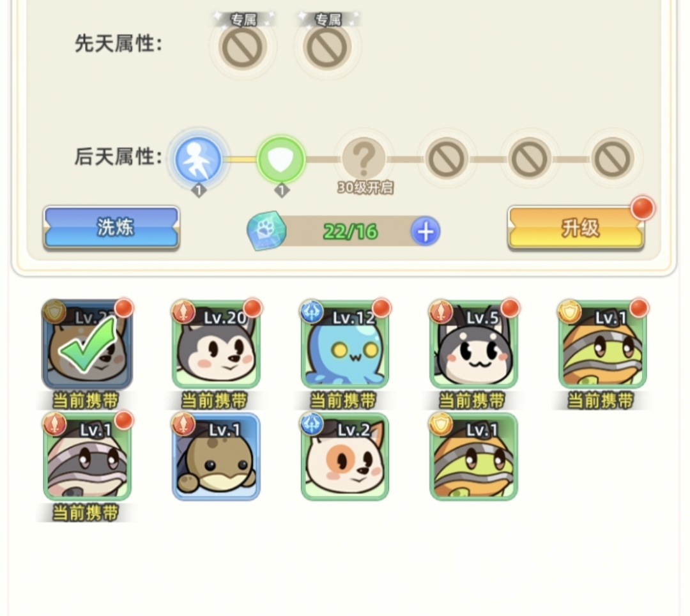Click the last locked acquired attribute slot
Screen dimensions: 690x616
613,158
